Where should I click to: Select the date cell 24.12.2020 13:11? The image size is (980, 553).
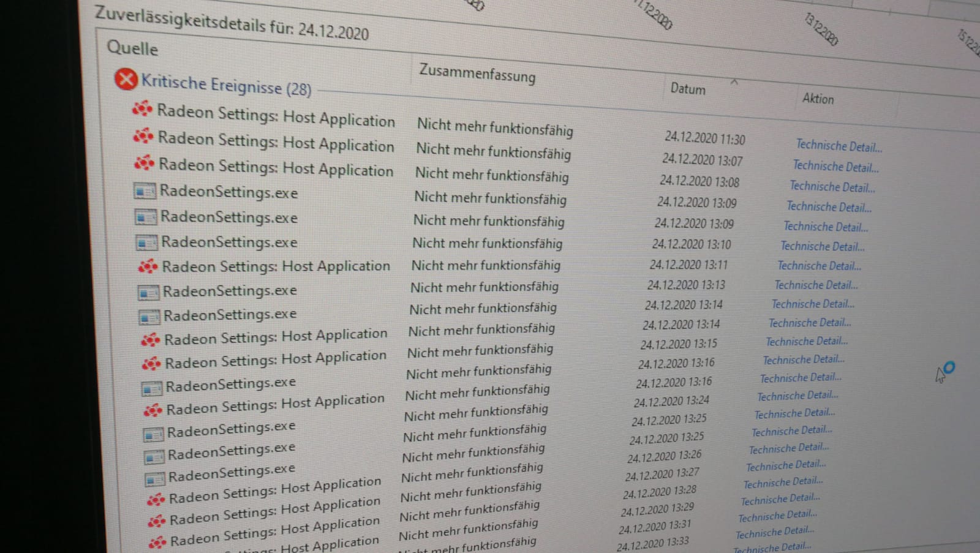click(689, 265)
